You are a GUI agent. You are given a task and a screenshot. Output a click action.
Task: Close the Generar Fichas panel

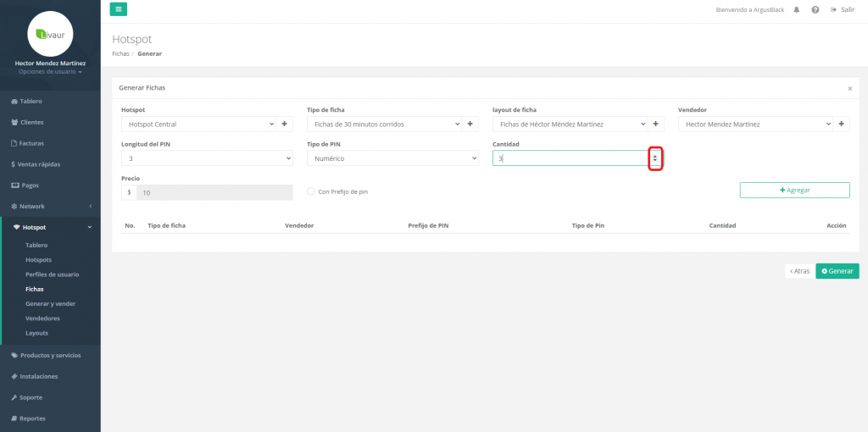(x=849, y=88)
